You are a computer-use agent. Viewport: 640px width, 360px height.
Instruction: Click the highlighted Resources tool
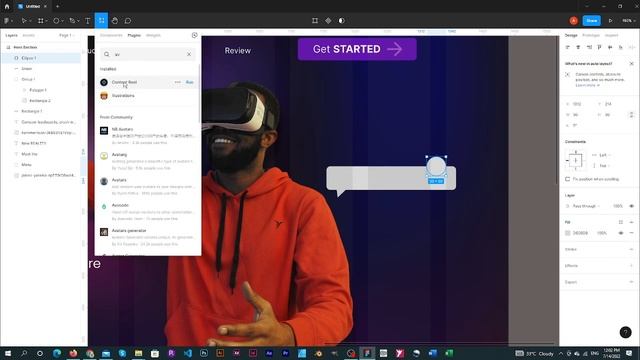tap(101, 20)
